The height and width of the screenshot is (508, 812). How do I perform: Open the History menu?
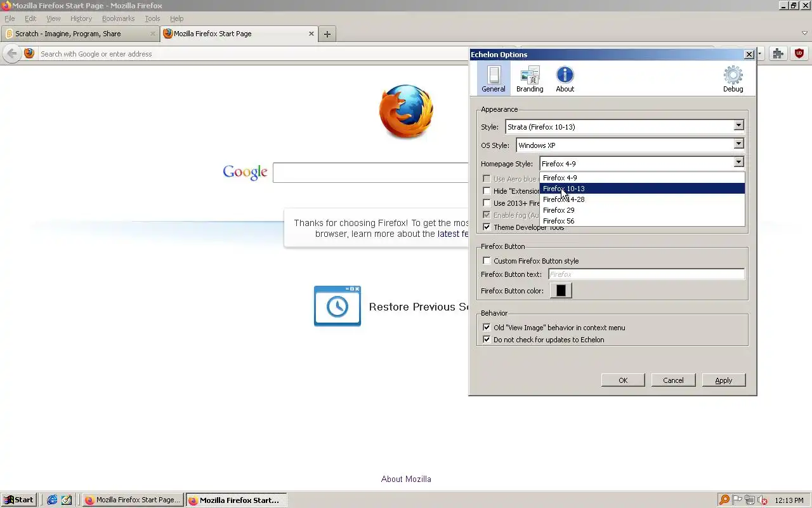point(81,18)
